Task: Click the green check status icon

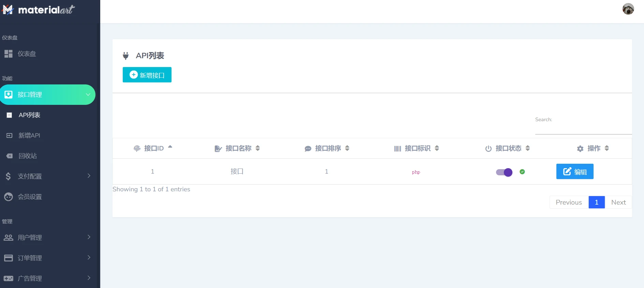Action: [x=522, y=172]
